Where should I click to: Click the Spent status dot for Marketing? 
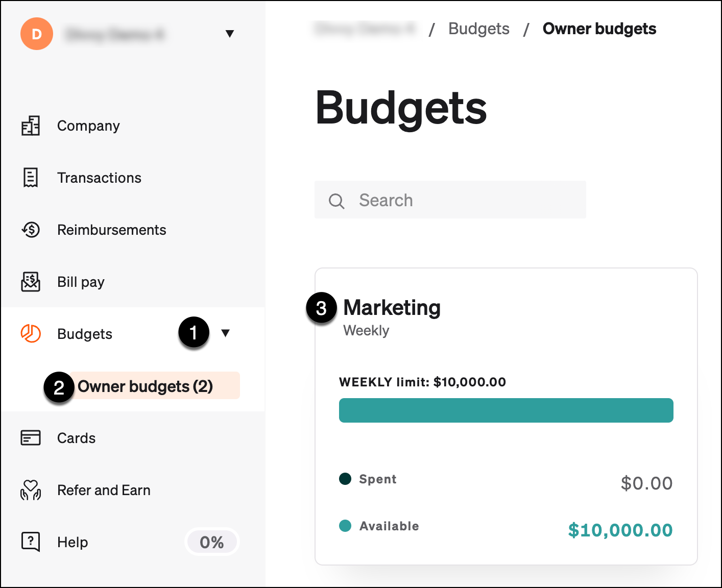[345, 479]
